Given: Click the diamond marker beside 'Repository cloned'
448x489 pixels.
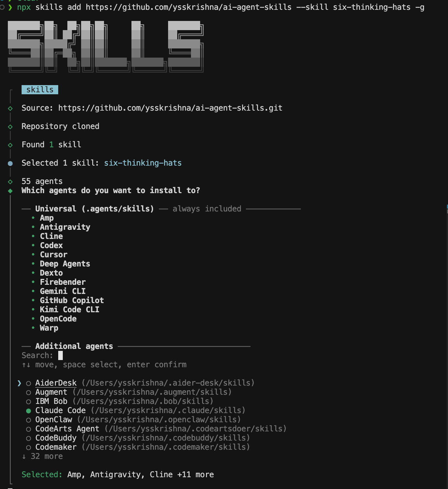Looking at the screenshot, I should 10,127.
